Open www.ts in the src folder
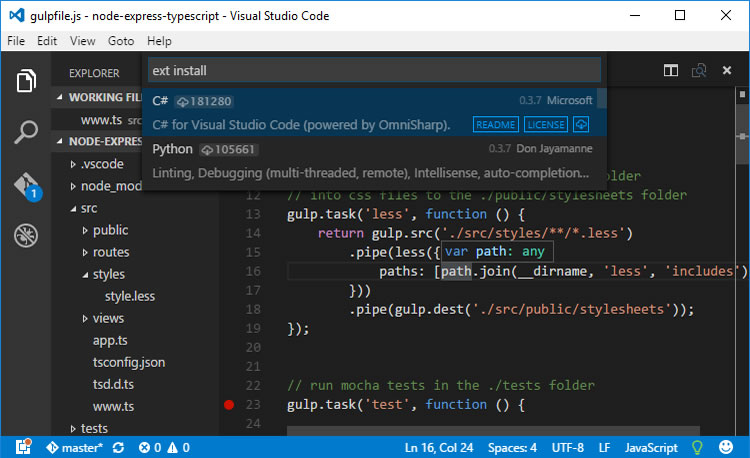This screenshot has width=750, height=458. point(113,406)
